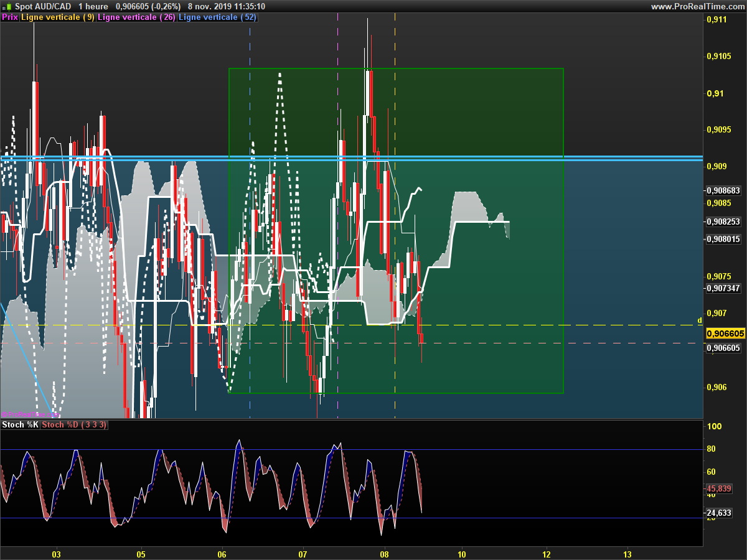Click the 0,907347 boxed price marker
This screenshot has width=747, height=560.
pos(723,288)
